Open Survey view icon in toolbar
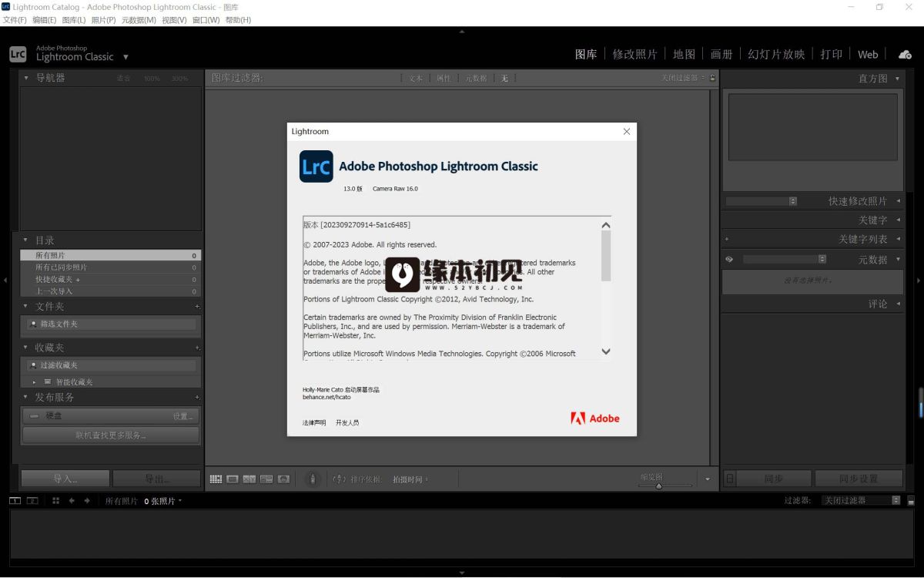This screenshot has width=924, height=578. pyautogui.click(x=266, y=479)
